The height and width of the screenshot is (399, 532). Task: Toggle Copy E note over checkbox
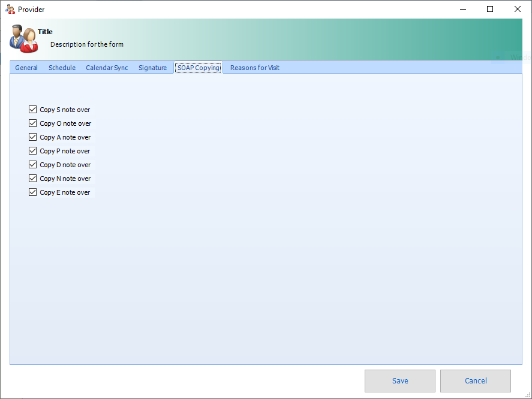pos(33,192)
